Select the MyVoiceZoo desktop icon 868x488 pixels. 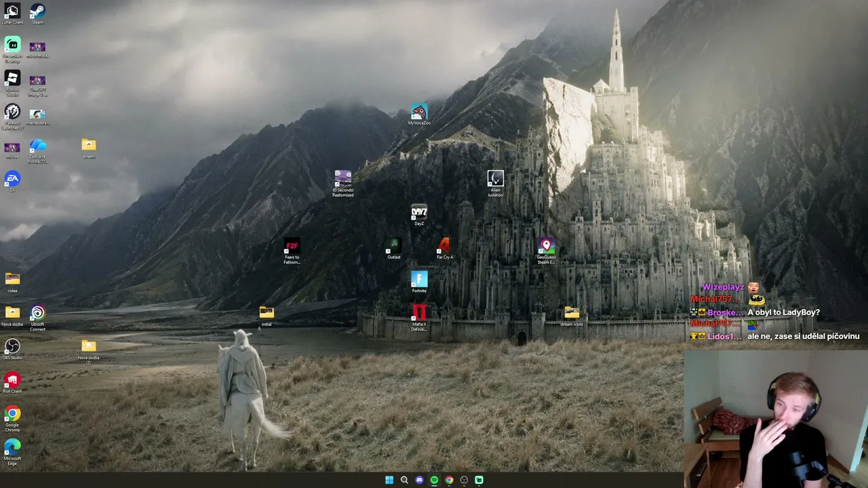[419, 115]
